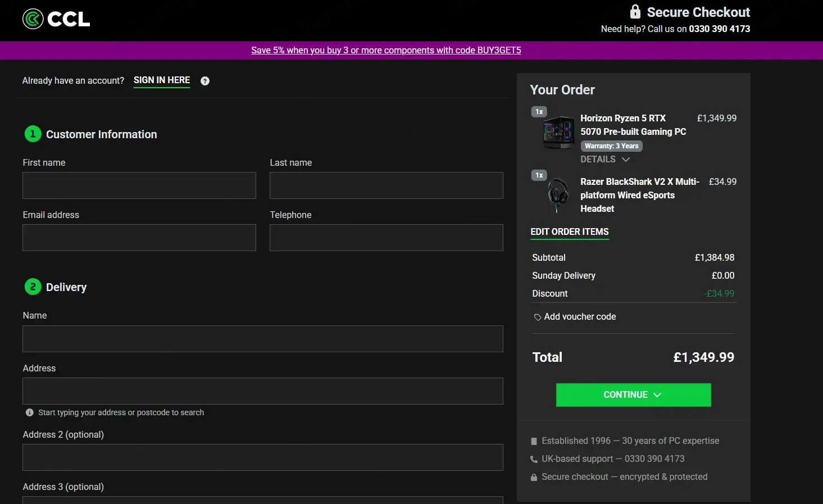
Task: Open the sign-in help question mark icon
Action: pyautogui.click(x=205, y=81)
